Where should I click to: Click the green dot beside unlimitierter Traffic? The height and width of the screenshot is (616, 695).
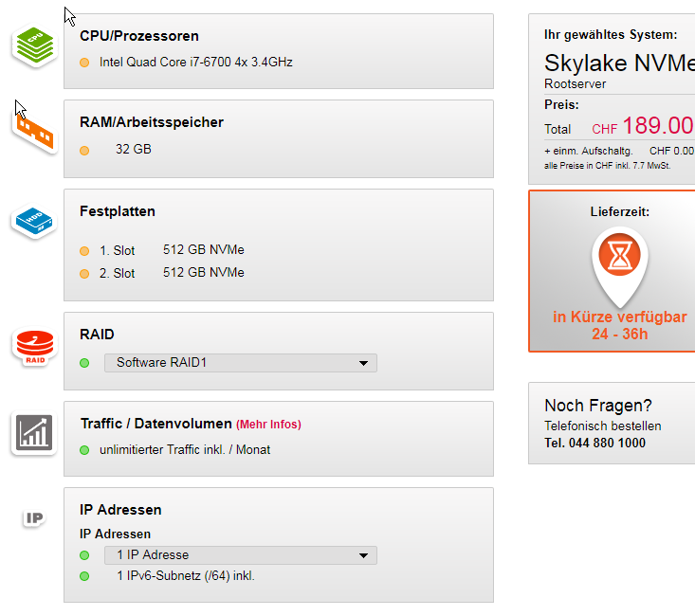84,450
